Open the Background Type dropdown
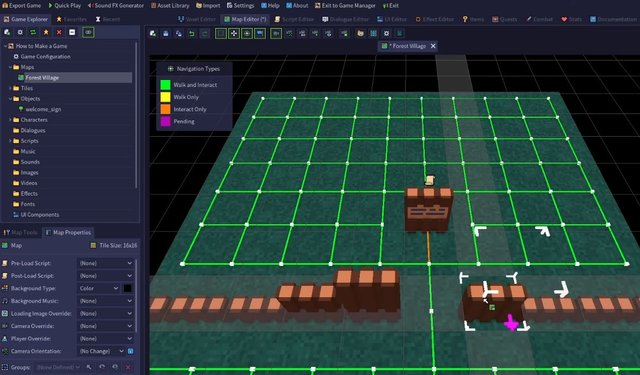The image size is (640, 375). coord(99,288)
